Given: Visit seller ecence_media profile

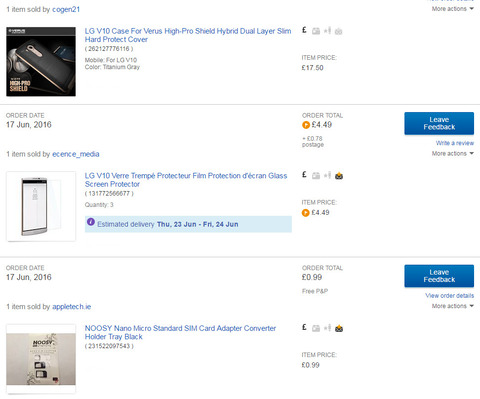Looking at the screenshot, I should tap(76, 154).
